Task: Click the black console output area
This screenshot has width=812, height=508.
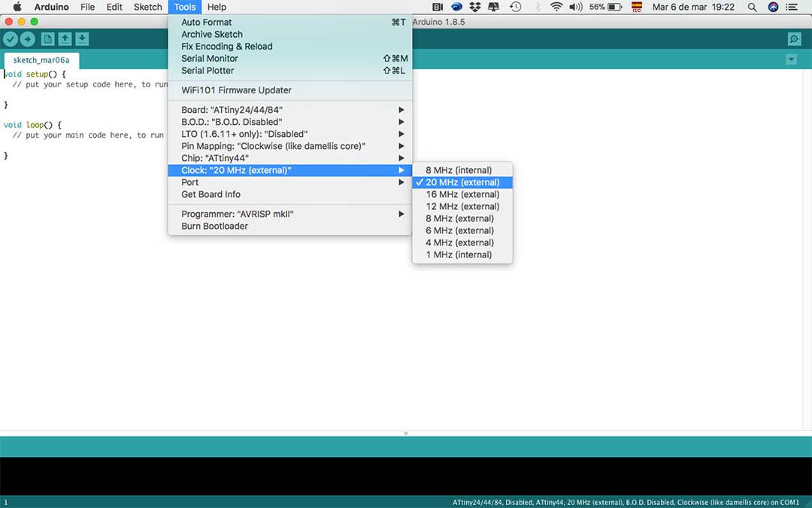Action: [406, 476]
